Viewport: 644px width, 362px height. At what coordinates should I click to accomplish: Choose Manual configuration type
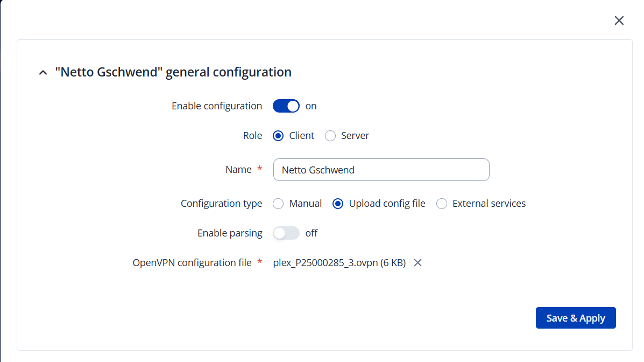(278, 204)
